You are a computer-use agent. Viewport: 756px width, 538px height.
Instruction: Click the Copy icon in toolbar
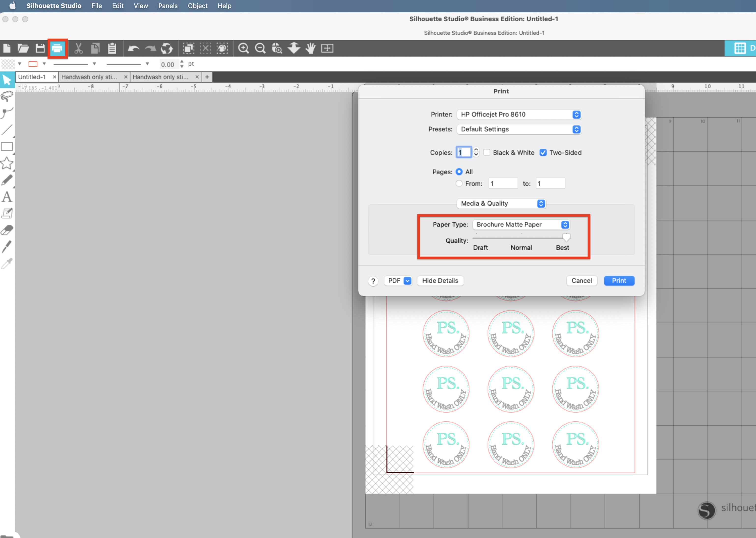(x=95, y=48)
